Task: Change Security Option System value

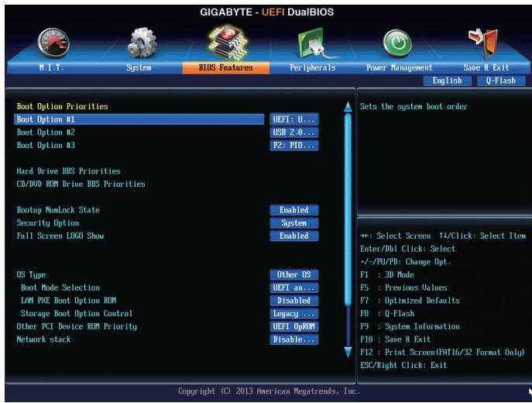Action: tap(294, 222)
